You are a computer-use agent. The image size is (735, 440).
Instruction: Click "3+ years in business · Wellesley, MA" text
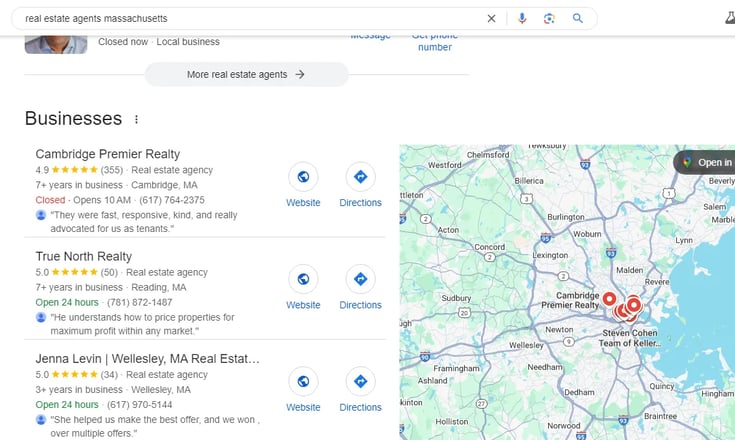[x=113, y=389]
